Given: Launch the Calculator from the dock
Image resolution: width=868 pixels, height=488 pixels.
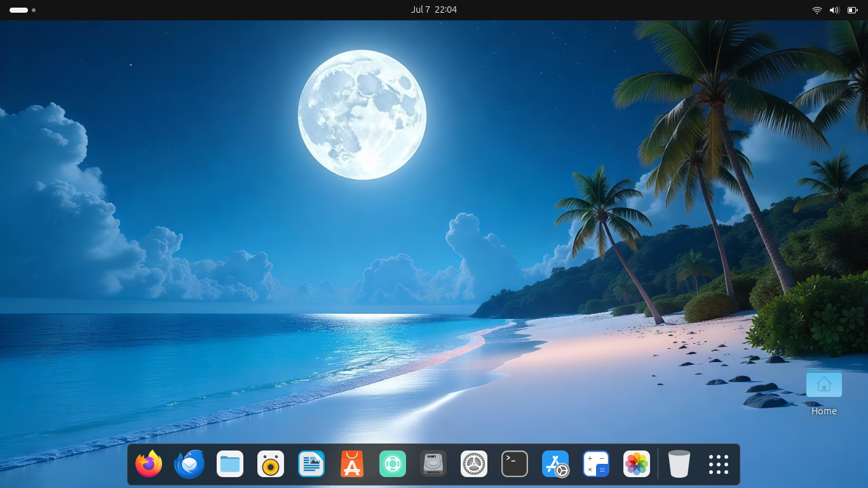Looking at the screenshot, I should (x=596, y=464).
